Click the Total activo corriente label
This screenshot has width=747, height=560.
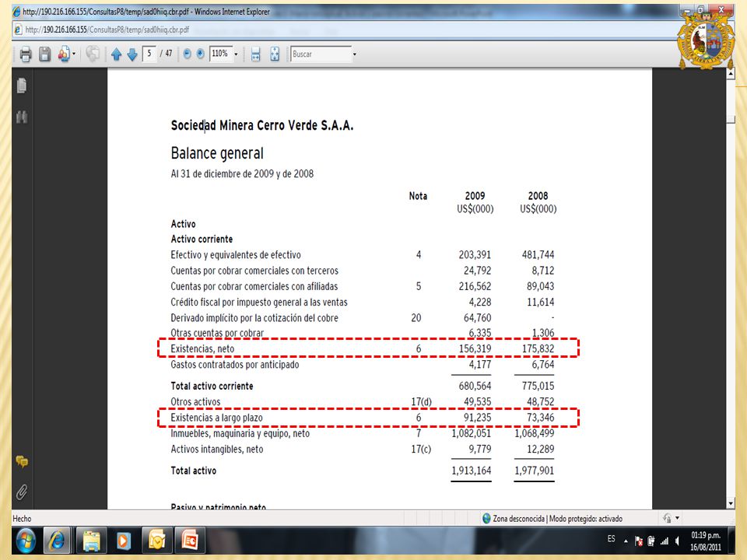212,387
